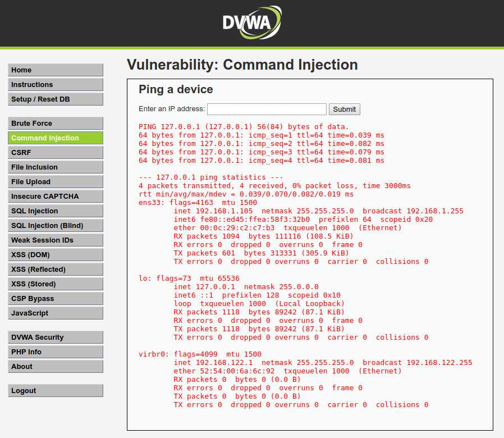Open the Instructions page

coord(56,85)
